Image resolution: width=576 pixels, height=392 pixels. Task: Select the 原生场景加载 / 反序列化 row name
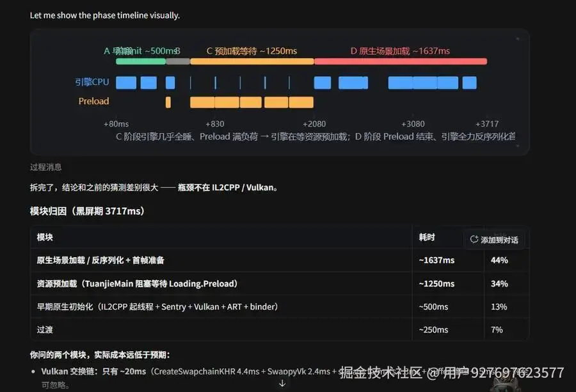[100, 260]
